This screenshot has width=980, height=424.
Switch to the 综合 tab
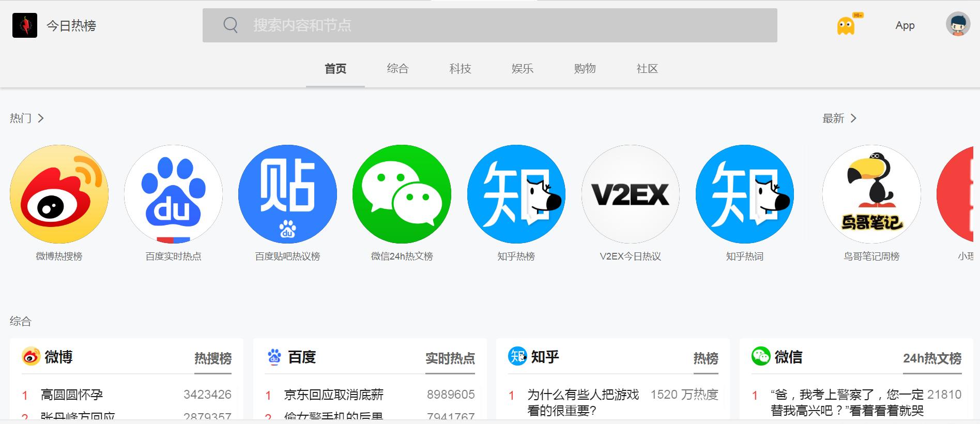pyautogui.click(x=398, y=69)
